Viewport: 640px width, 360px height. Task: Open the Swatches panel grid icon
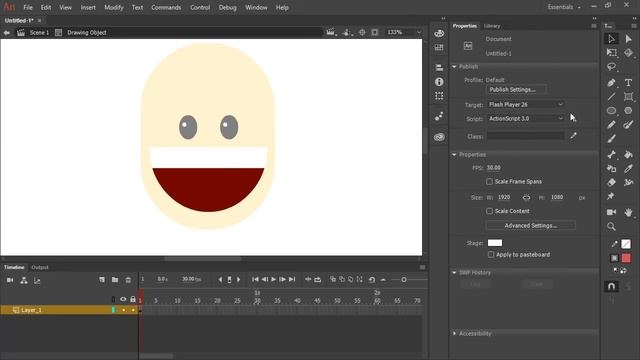(439, 47)
